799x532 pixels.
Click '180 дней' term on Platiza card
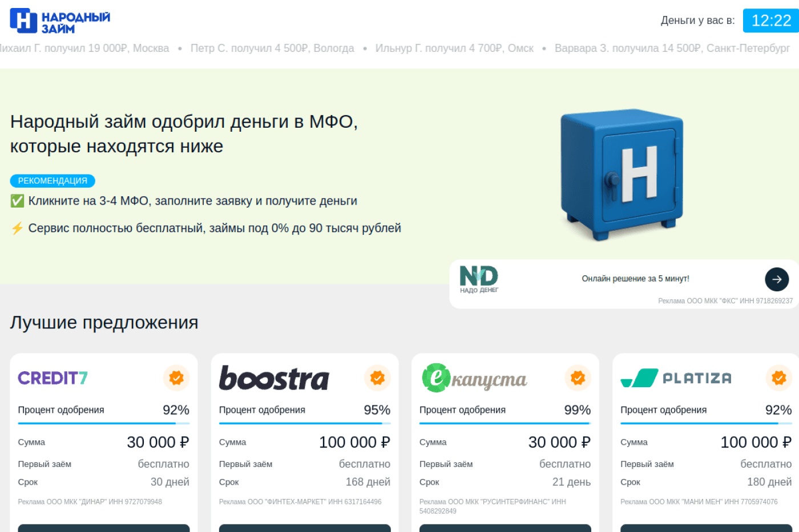coord(769,482)
